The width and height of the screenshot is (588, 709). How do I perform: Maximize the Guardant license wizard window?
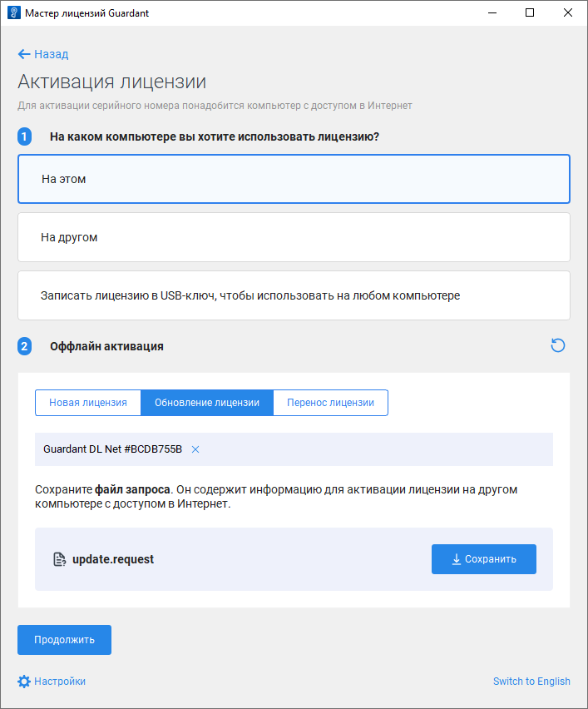pyautogui.click(x=530, y=13)
